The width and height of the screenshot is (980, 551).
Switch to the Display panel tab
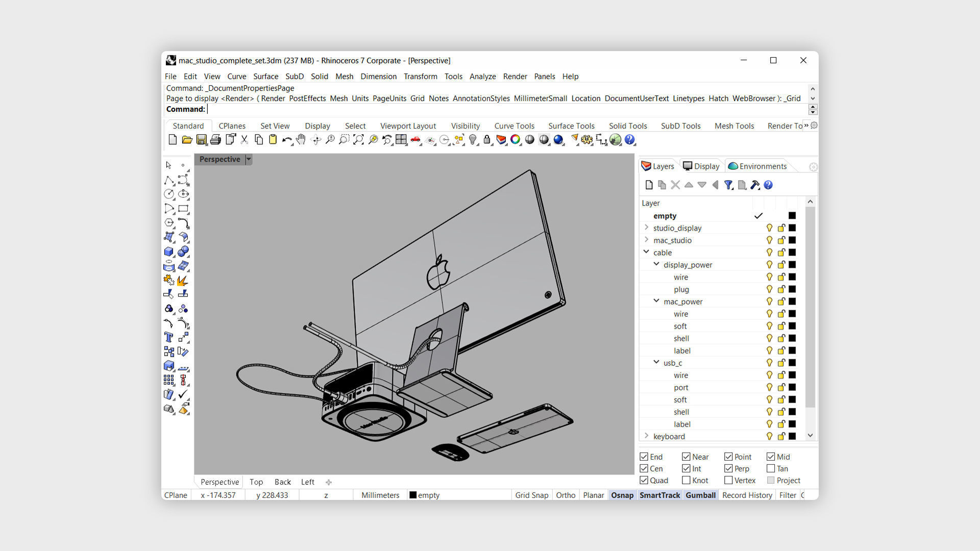point(702,166)
